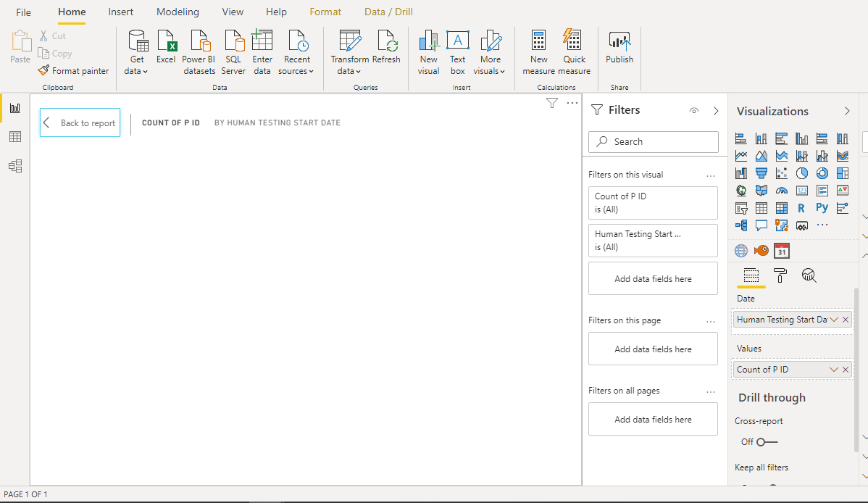This screenshot has width=868, height=503.
Task: Select the Scatter chart visual
Action: coord(782,173)
